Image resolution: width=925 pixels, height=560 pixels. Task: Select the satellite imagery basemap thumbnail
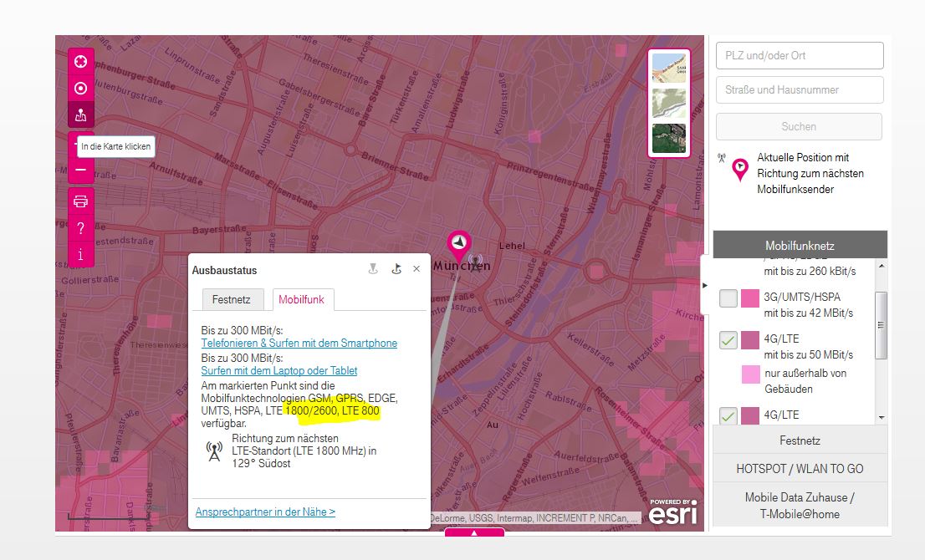click(669, 137)
